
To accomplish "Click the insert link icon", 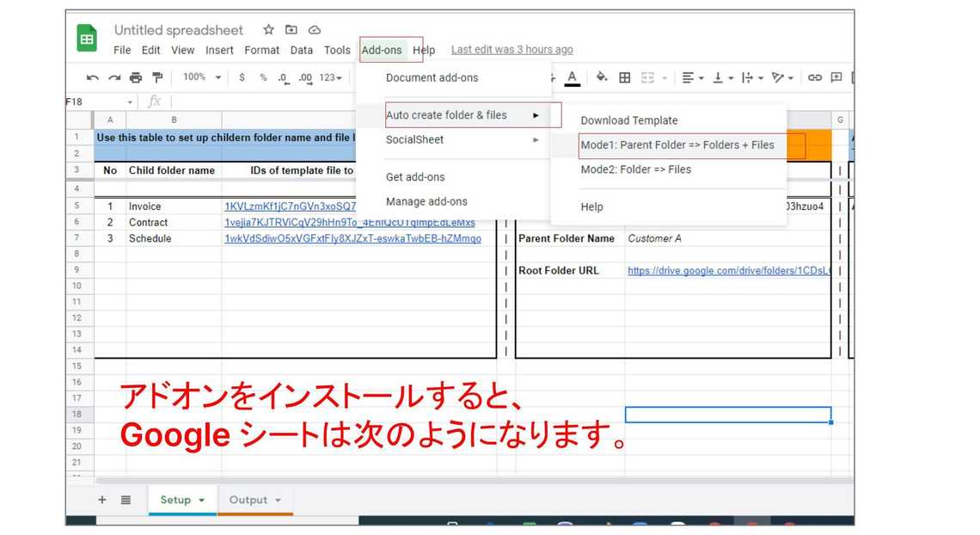I will point(815,77).
